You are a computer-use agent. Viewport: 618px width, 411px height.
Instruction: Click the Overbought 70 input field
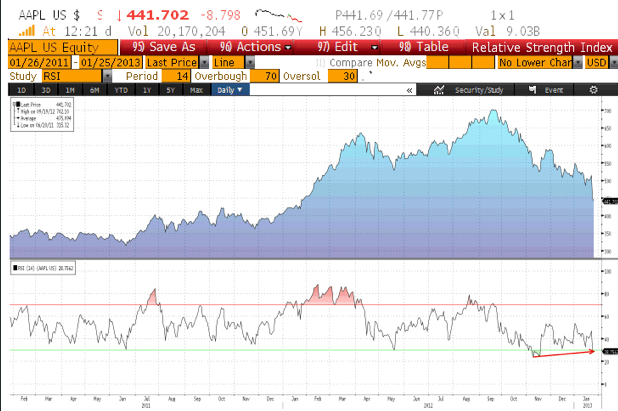pos(264,76)
